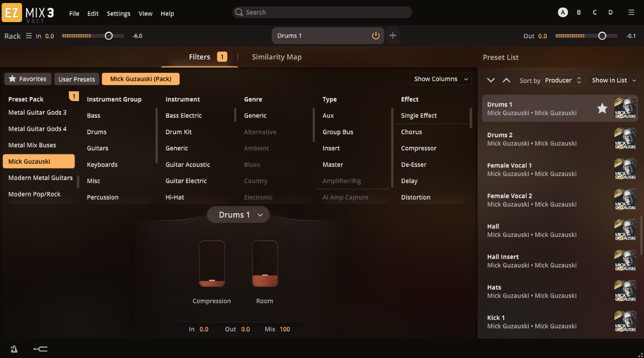
Task: Adjust the In level slider handle
Action: pyautogui.click(x=109, y=36)
